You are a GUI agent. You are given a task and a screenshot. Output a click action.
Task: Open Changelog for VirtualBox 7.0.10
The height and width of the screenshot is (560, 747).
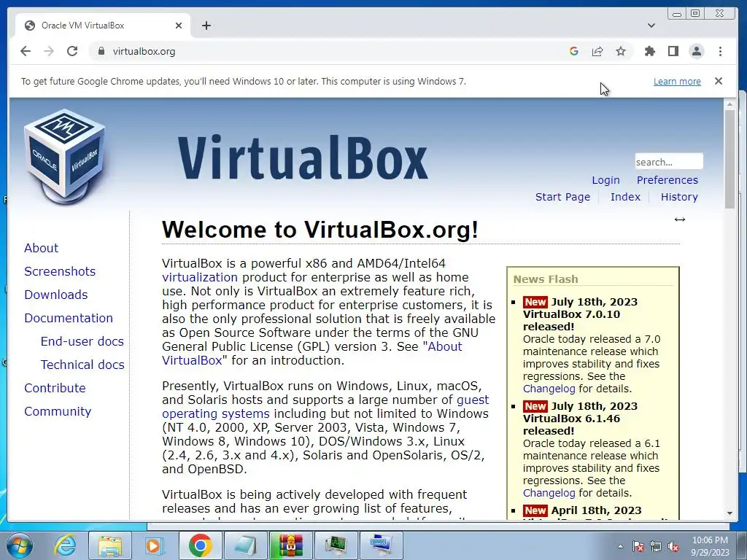549,389
